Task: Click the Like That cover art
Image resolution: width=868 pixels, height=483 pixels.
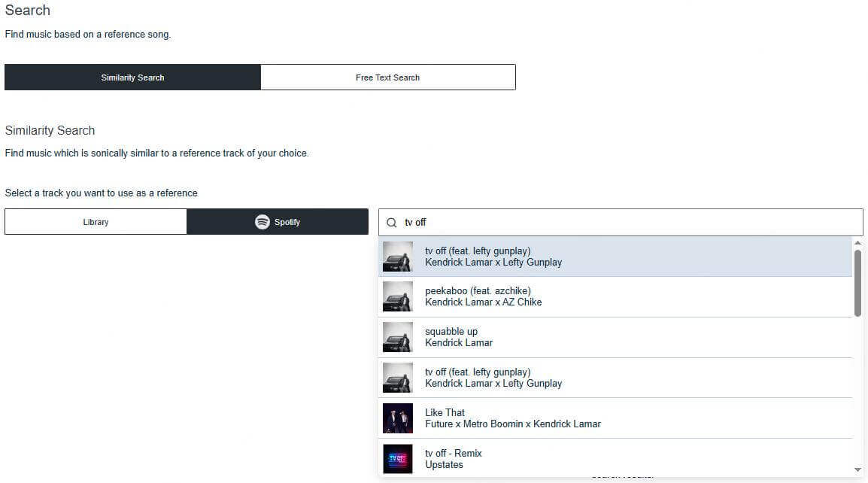Action: 397,418
